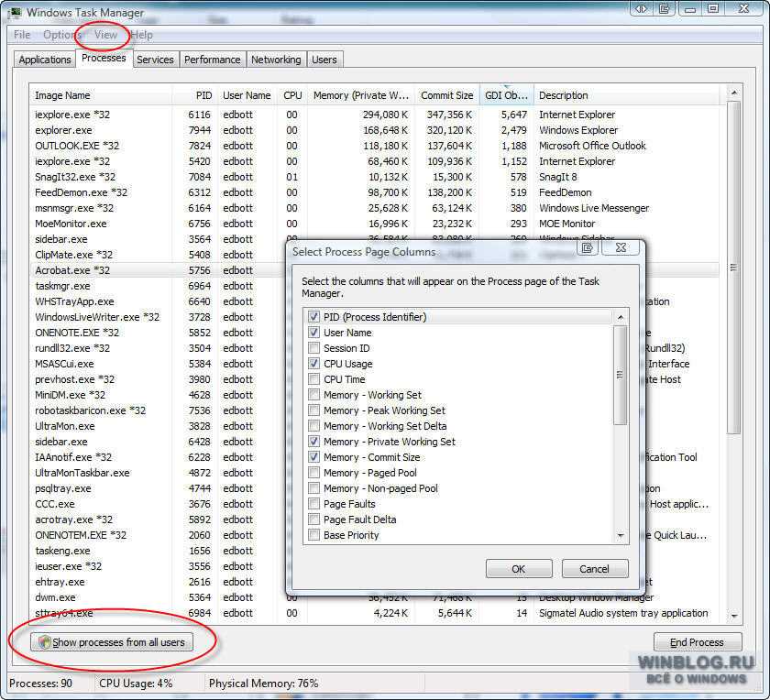The image size is (770, 700).
Task: Select the FeedDemon.exe *32 process
Action: coord(374,192)
